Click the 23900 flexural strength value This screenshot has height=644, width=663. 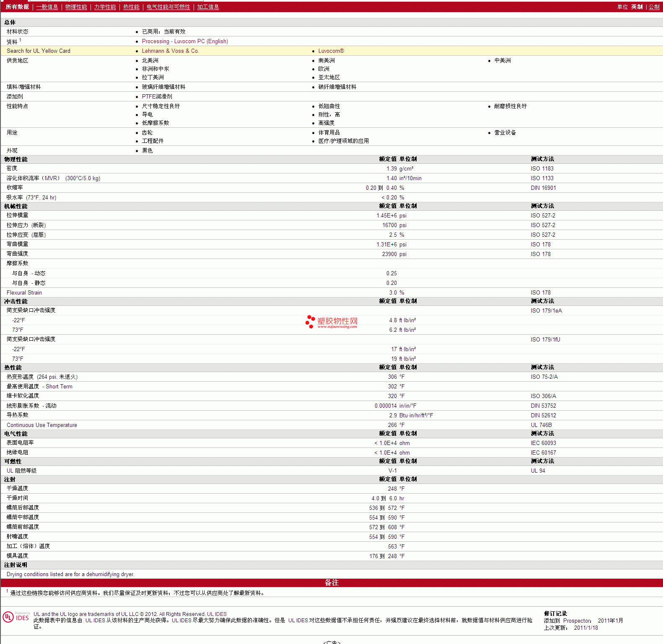pyautogui.click(x=389, y=254)
